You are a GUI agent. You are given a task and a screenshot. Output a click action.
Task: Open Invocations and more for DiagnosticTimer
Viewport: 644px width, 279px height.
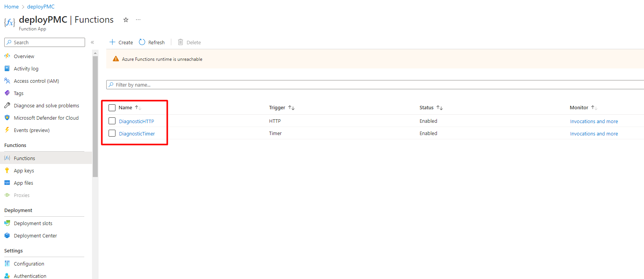coord(594,134)
